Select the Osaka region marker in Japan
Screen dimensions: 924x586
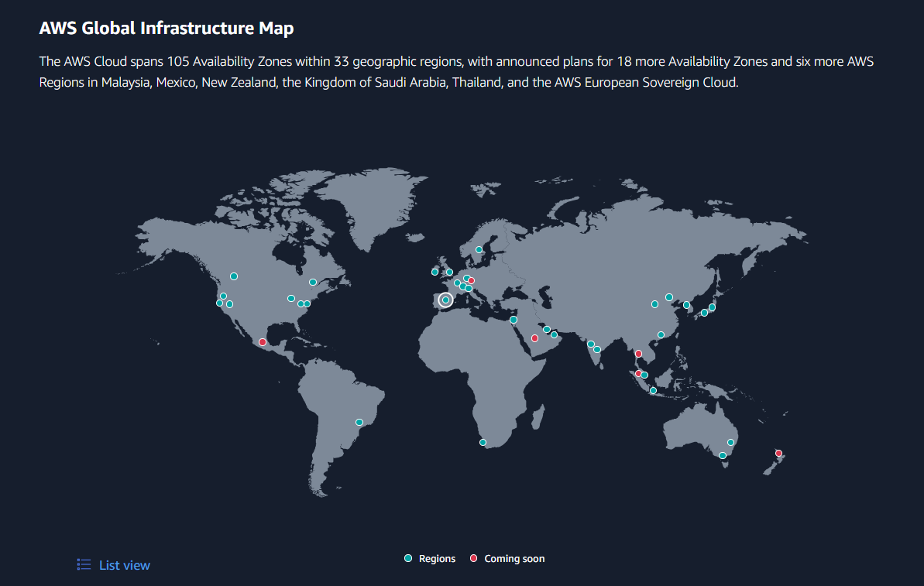pos(705,313)
